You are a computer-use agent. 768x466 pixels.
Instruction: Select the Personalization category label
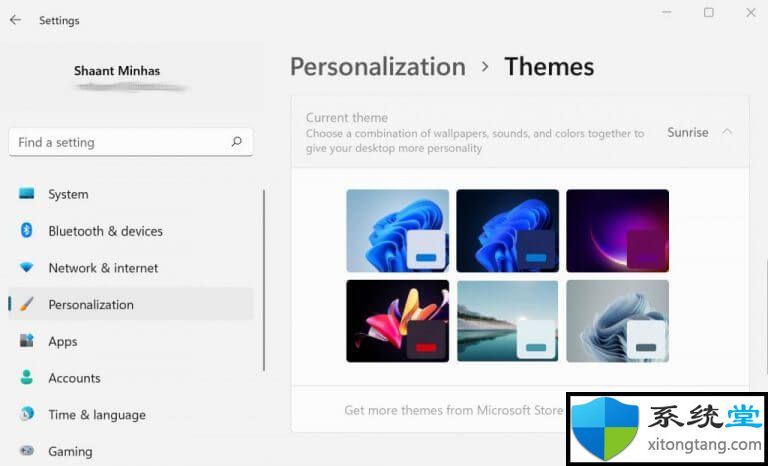[x=91, y=305]
